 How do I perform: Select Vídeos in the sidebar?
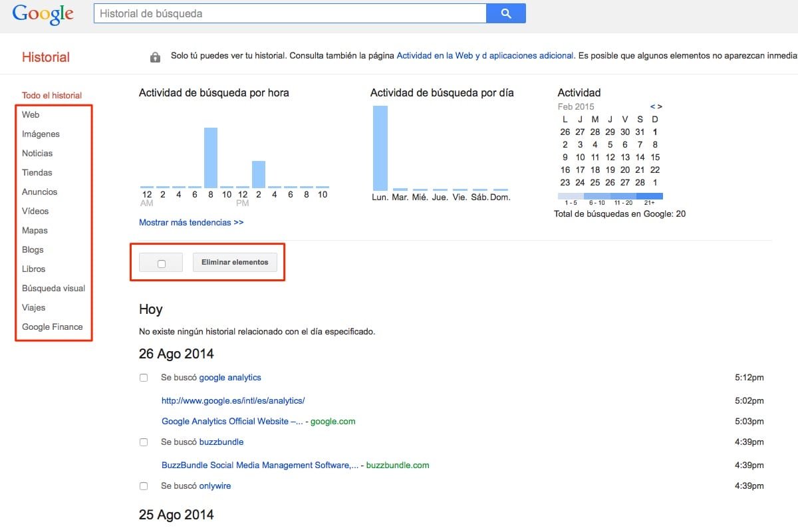click(35, 211)
